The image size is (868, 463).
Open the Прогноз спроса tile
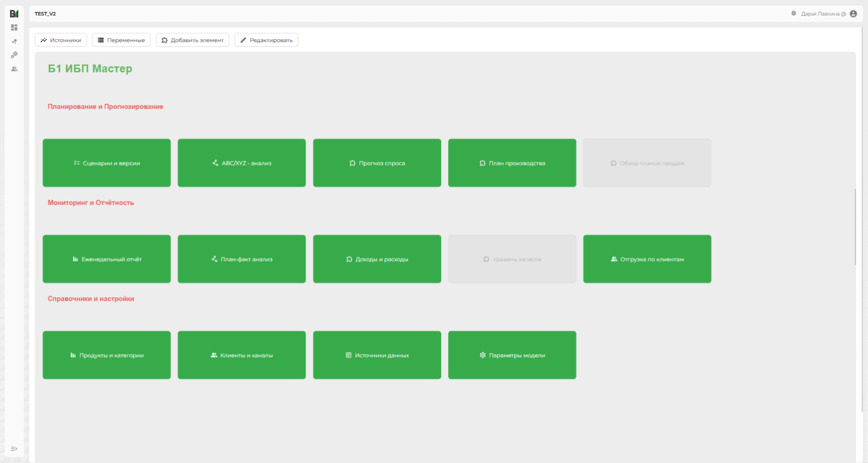(377, 163)
